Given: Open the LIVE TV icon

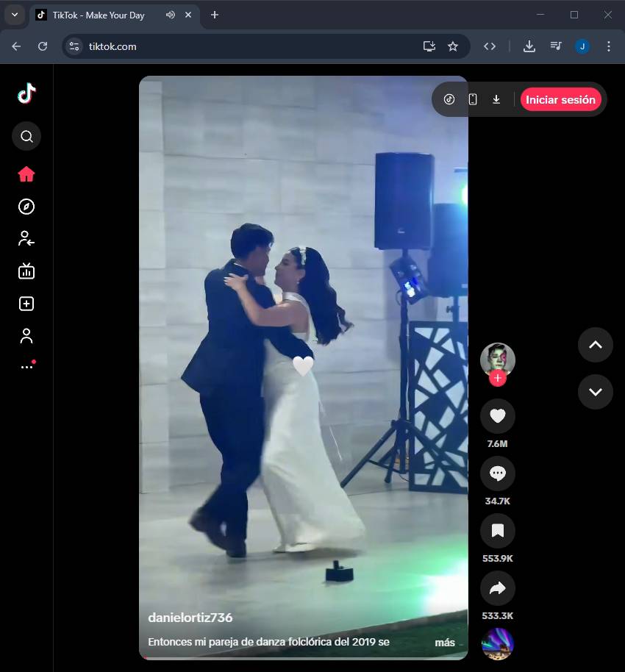Looking at the screenshot, I should [x=26, y=271].
